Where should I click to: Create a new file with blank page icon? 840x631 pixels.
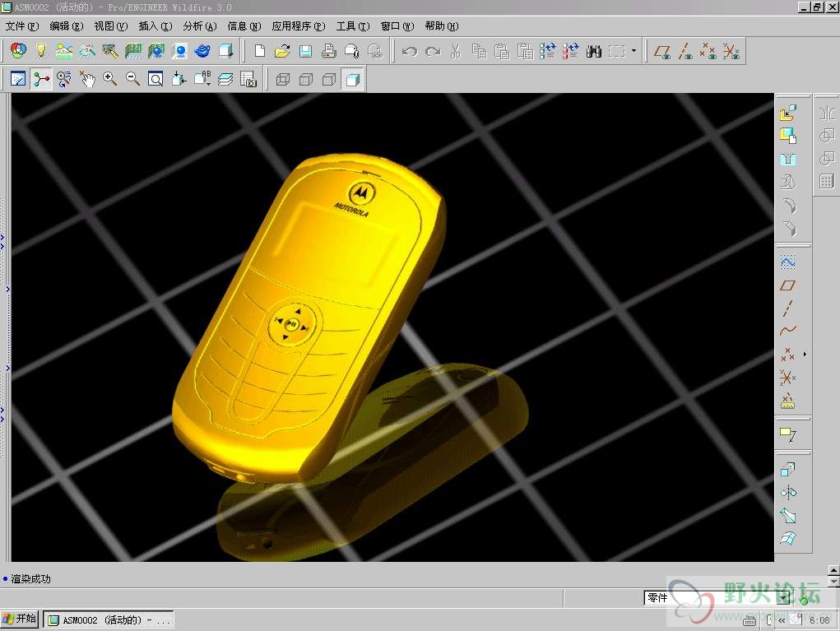point(260,51)
